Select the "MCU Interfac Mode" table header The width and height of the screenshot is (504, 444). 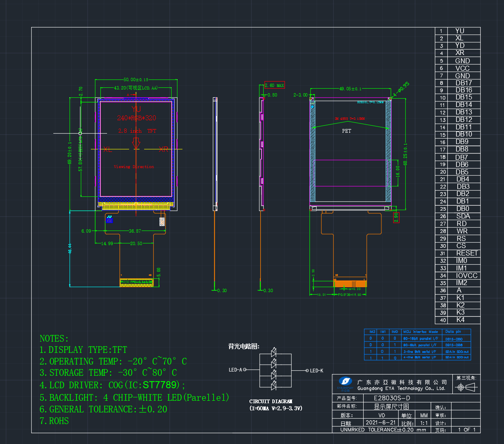click(x=420, y=332)
